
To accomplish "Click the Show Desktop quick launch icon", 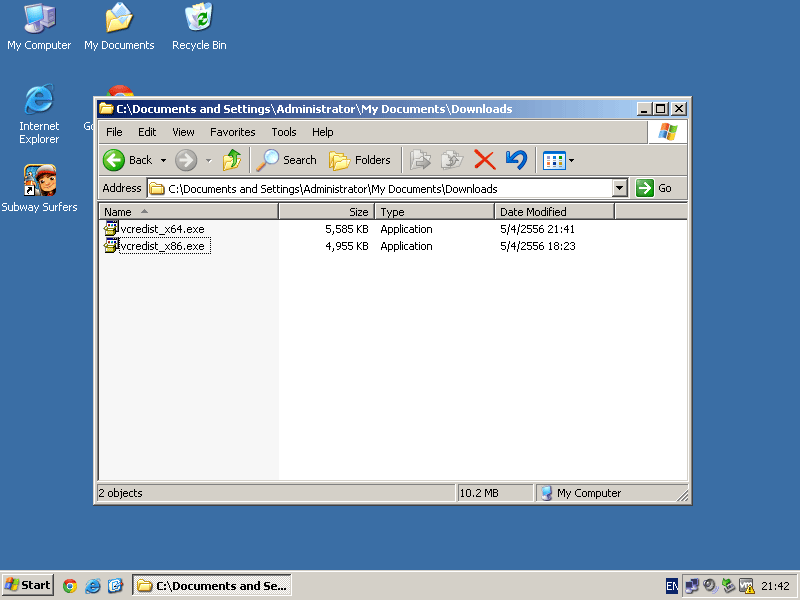I will (x=115, y=586).
